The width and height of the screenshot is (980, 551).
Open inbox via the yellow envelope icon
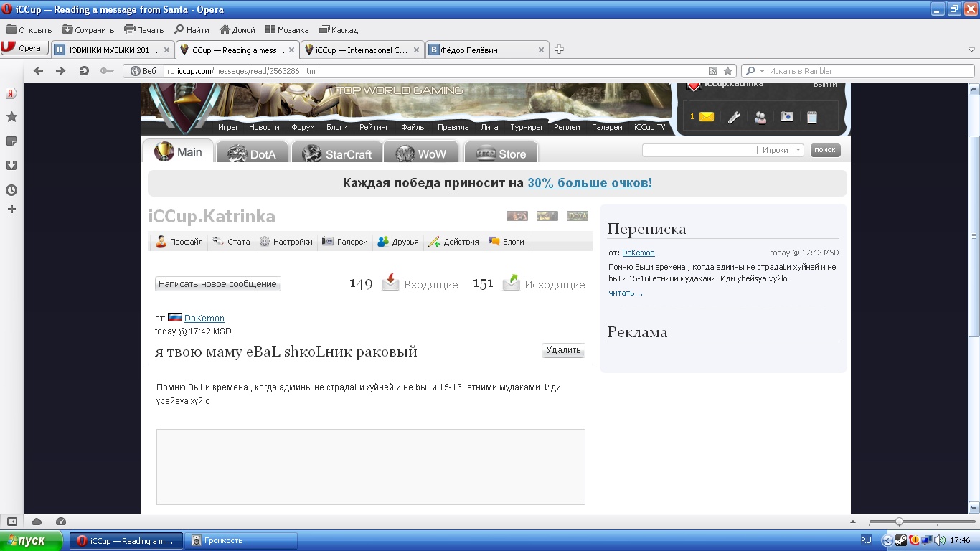(x=707, y=117)
